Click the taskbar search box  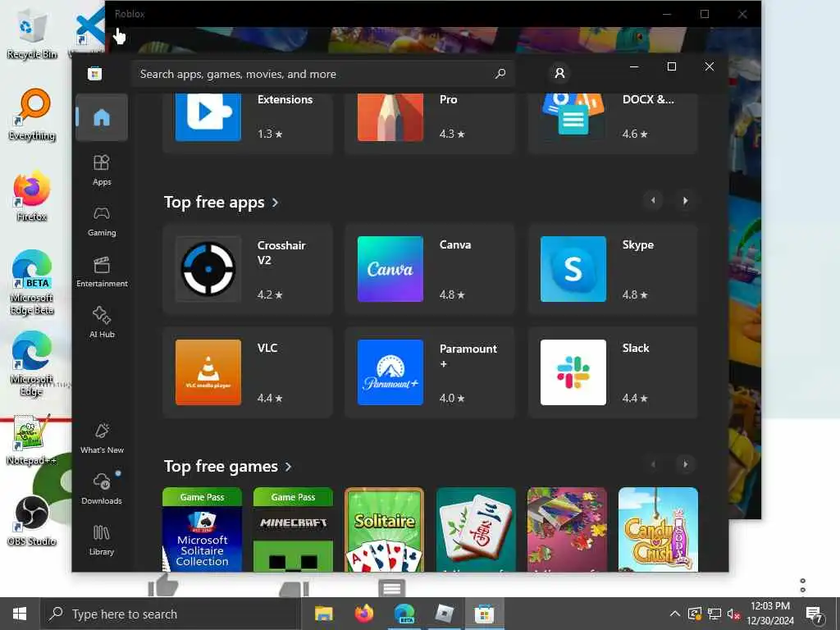point(171,614)
